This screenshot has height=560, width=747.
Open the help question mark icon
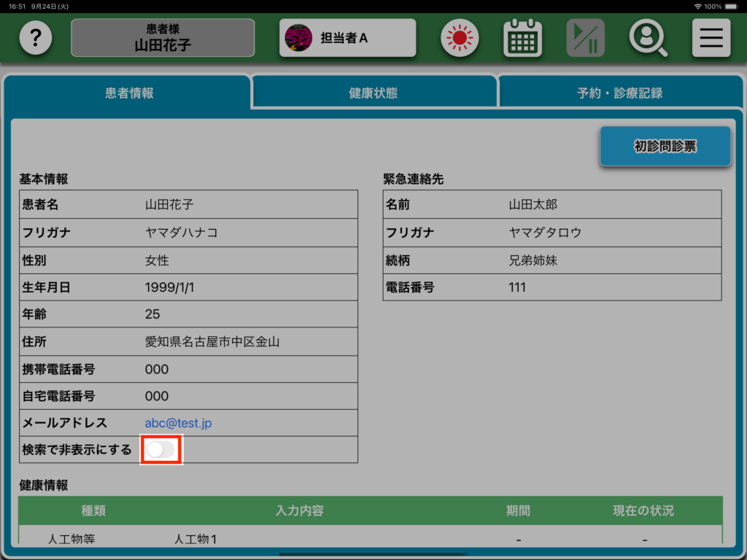[36, 38]
